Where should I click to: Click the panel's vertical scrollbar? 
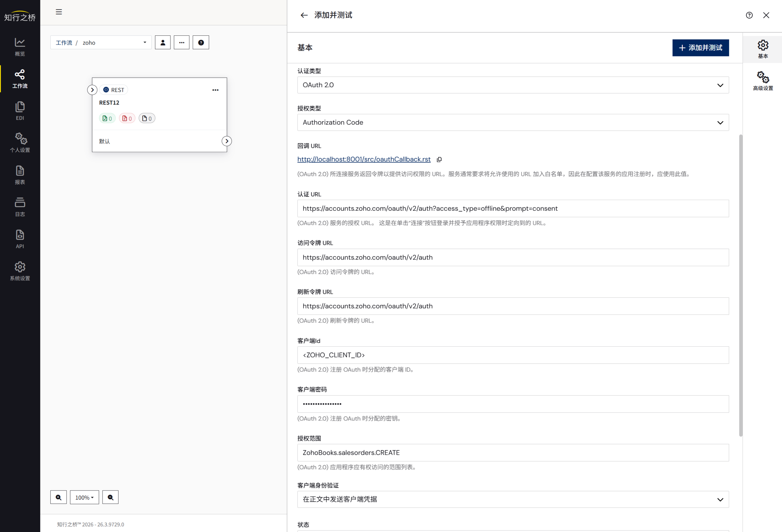741,285
